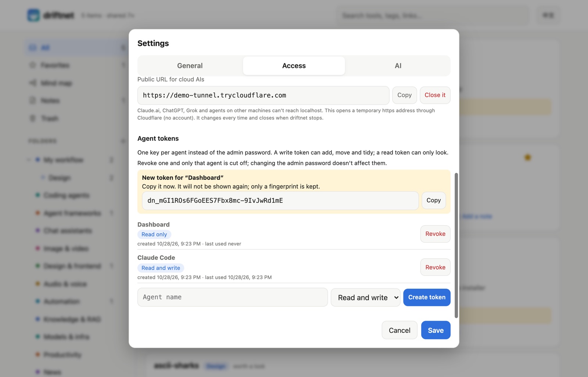Switch to the General settings tab
Image resolution: width=588 pixels, height=377 pixels.
coord(190,66)
